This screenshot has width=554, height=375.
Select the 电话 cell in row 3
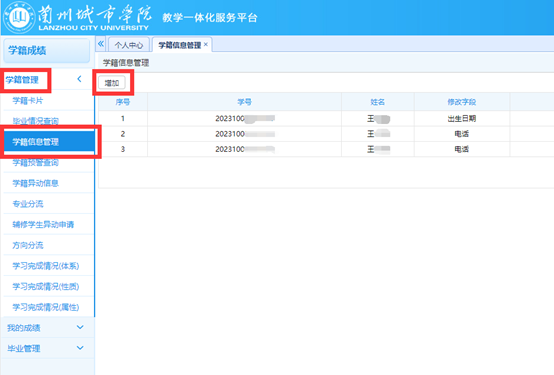[x=462, y=149]
